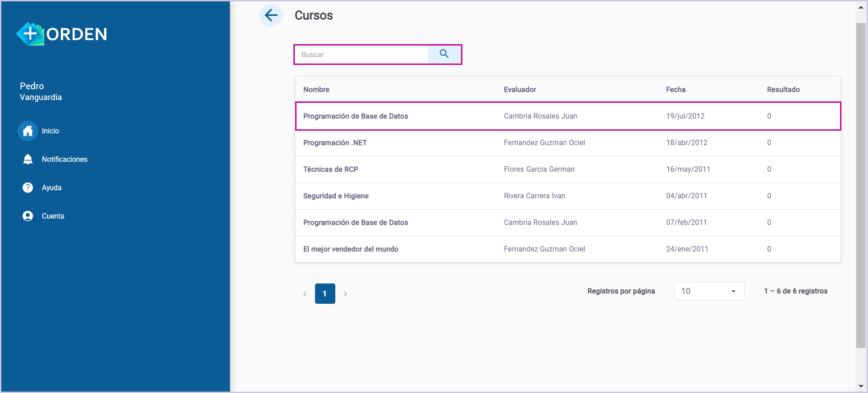This screenshot has width=868, height=393.
Task: Open the Programación .NET course row
Action: coord(335,143)
